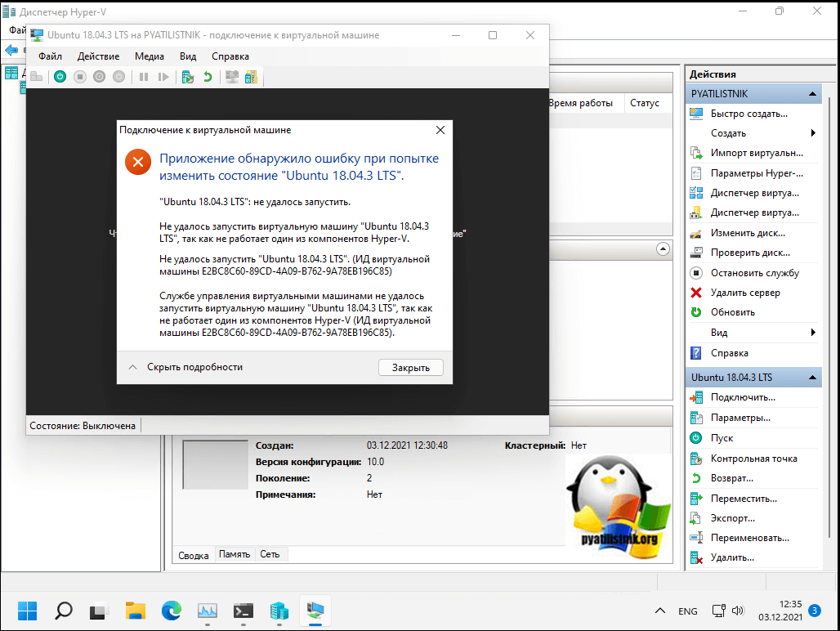
Task: Click the Checkpoint icon in VM toolbar
Action: click(188, 77)
